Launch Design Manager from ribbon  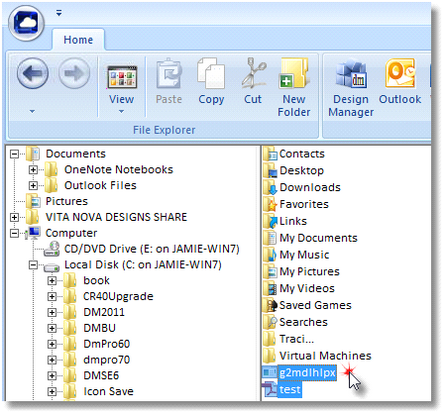351,87
